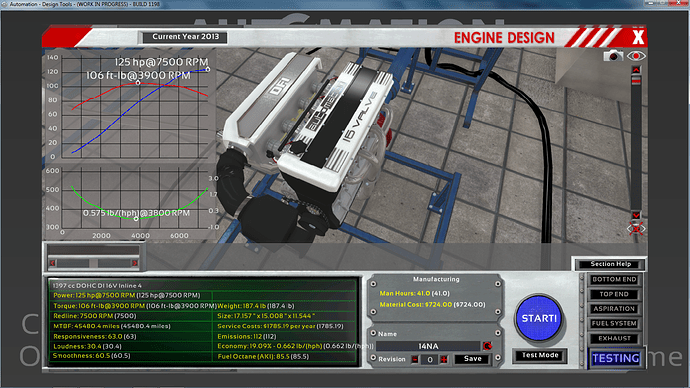Click the zoom slider down arrow
This screenshot has width=690, height=388.
[636, 215]
